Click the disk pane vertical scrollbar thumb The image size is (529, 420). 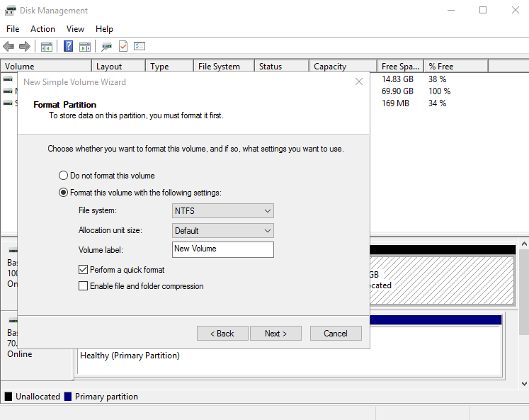coord(524,292)
